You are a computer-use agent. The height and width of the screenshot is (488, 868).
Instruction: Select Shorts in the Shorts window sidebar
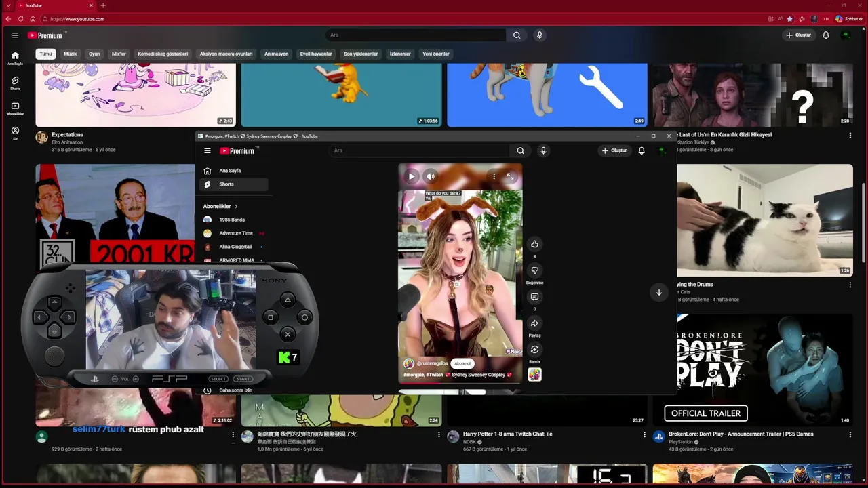(234, 184)
